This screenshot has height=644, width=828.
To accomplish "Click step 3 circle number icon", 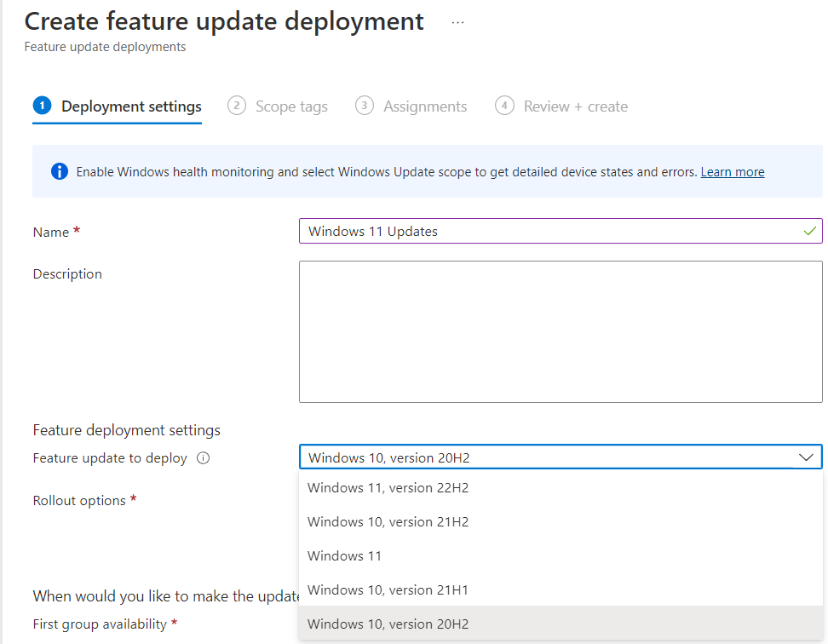I will 365,106.
